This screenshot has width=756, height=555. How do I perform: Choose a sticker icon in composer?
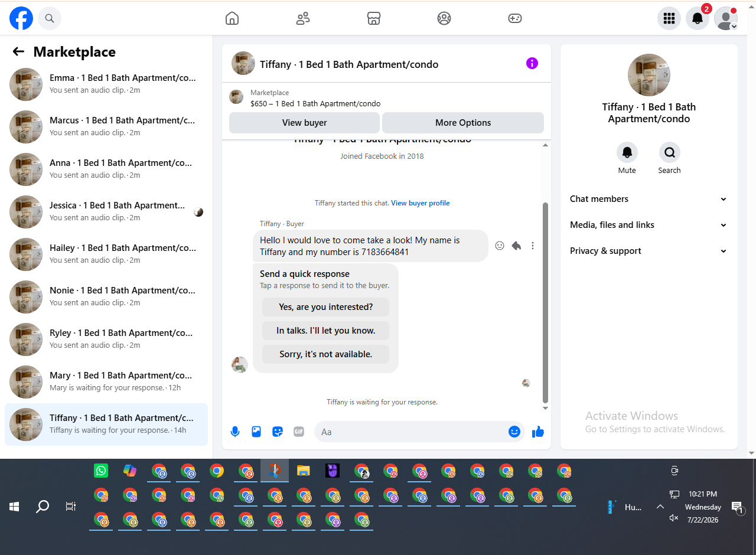point(278,432)
